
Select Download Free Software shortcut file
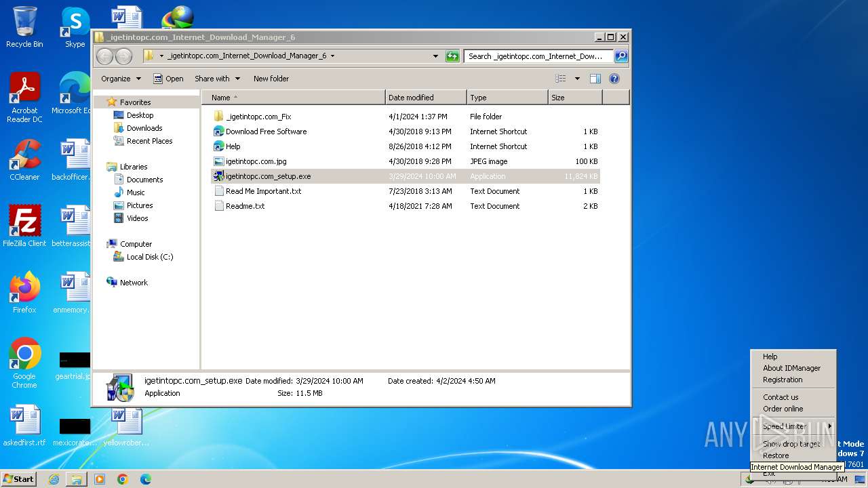tap(266, 131)
